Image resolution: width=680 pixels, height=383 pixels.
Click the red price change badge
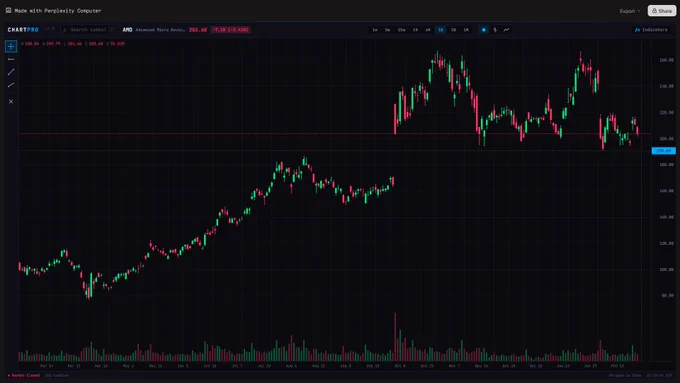coord(230,30)
